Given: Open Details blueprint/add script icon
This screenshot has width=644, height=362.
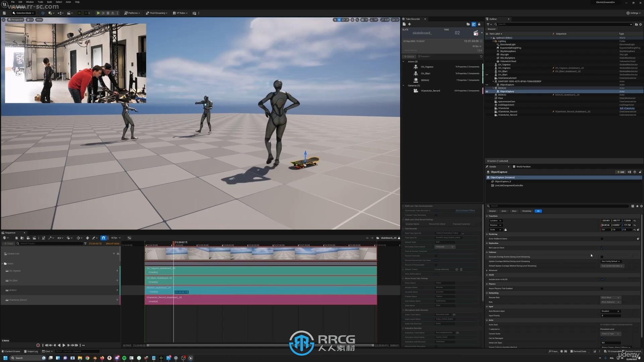Looking at the screenshot, I should (x=629, y=172).
